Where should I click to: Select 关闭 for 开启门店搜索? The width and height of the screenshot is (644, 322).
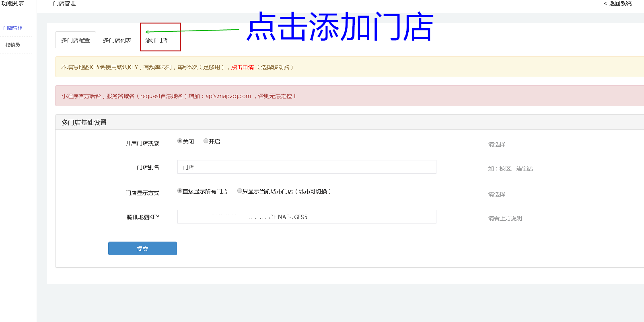180,141
